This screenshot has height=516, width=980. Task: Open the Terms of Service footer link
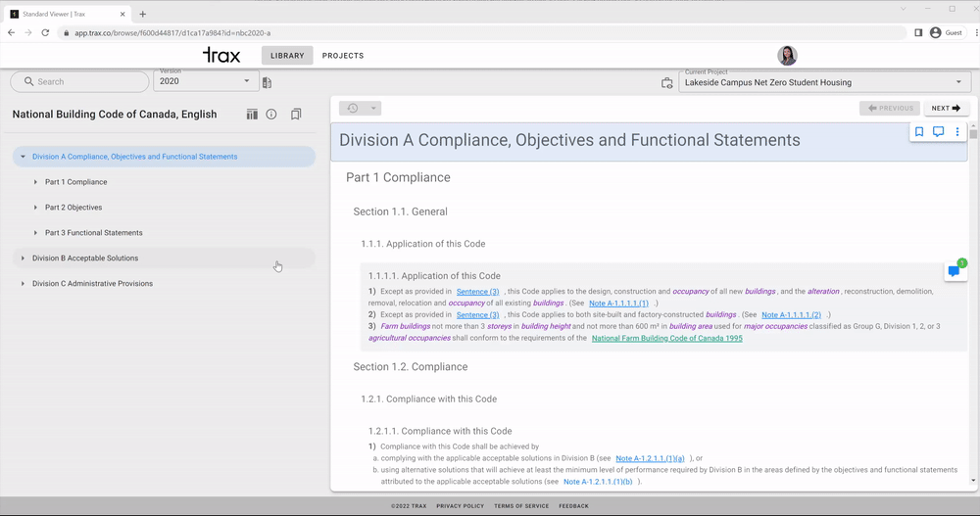point(521,506)
